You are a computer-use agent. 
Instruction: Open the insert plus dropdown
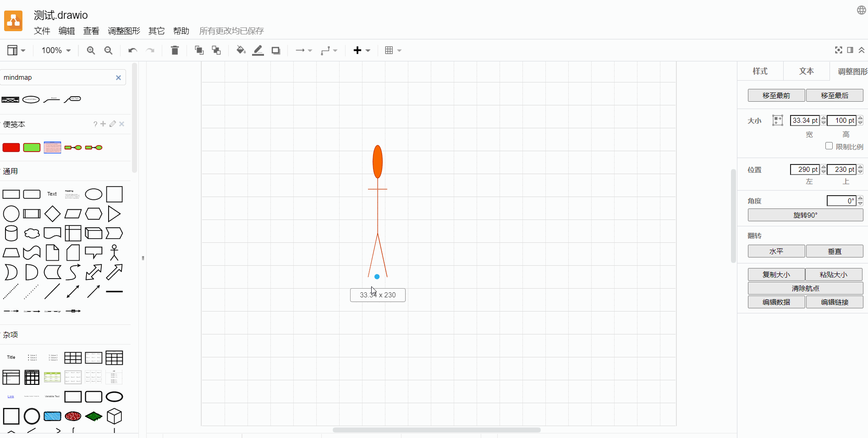click(362, 50)
